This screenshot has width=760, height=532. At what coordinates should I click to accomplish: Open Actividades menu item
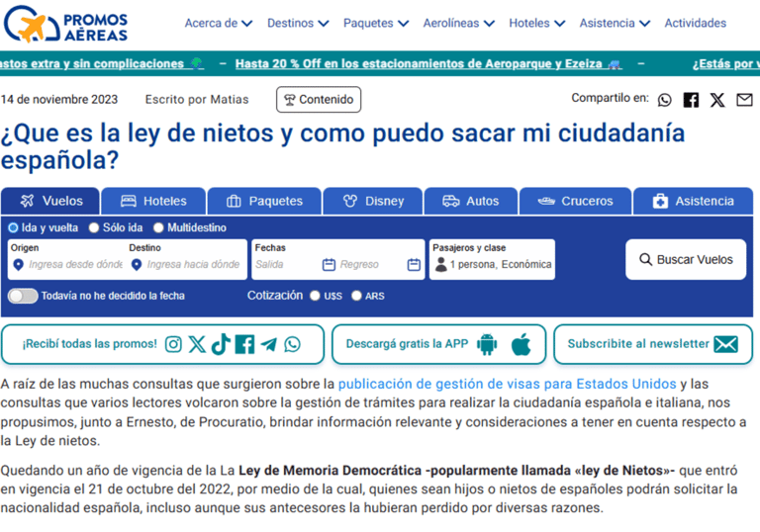point(695,24)
